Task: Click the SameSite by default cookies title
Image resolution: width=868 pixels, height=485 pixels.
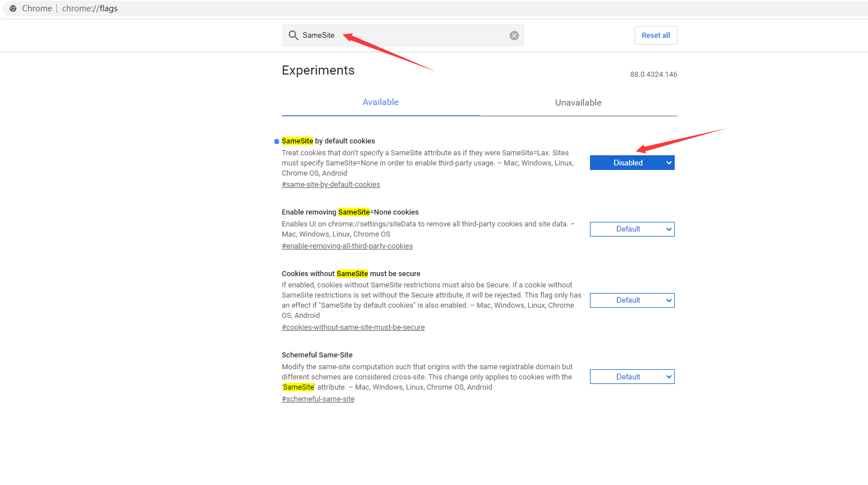Action: coord(328,141)
